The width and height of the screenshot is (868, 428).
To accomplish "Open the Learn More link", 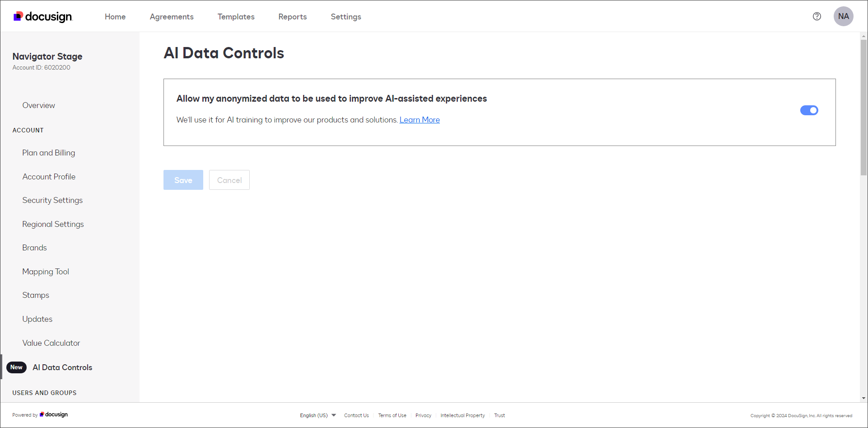I will tap(419, 119).
